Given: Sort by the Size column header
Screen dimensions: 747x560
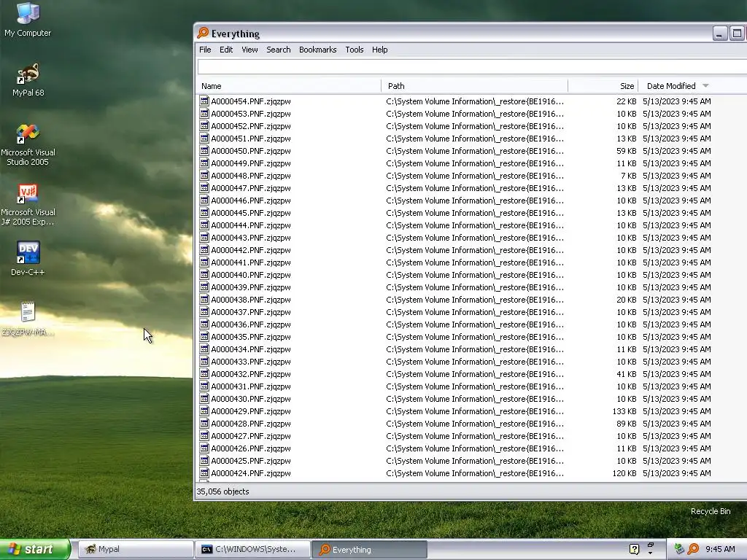Looking at the screenshot, I should (x=603, y=86).
